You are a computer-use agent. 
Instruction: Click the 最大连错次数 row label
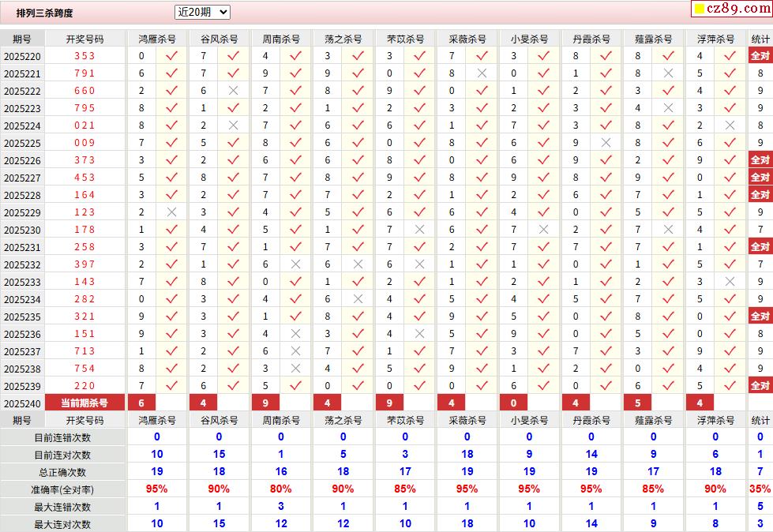[x=62, y=507]
